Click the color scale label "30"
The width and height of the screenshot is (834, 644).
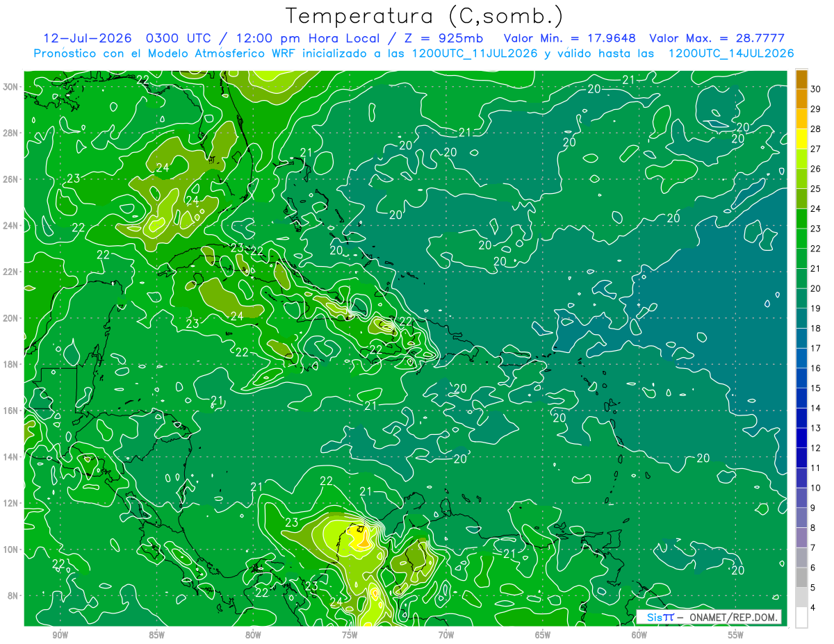tap(815, 89)
